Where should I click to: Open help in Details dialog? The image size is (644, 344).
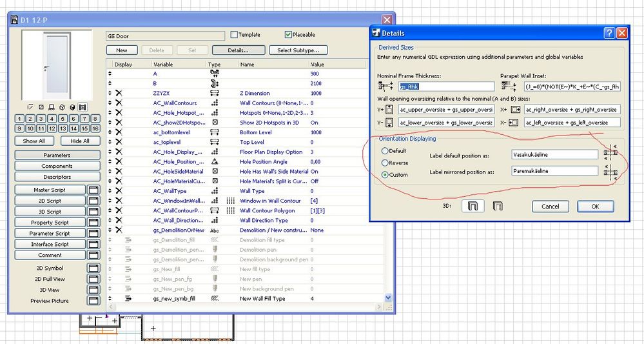coord(609,33)
